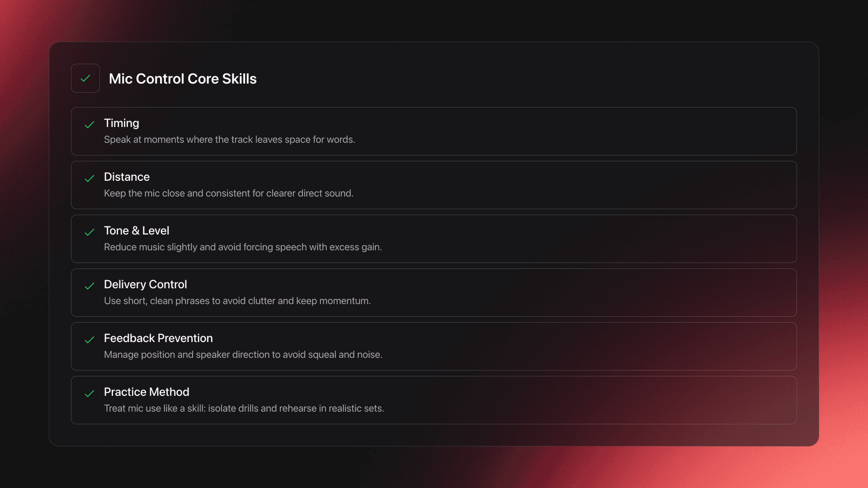Click the green checkmark icon beside Timing

90,125
